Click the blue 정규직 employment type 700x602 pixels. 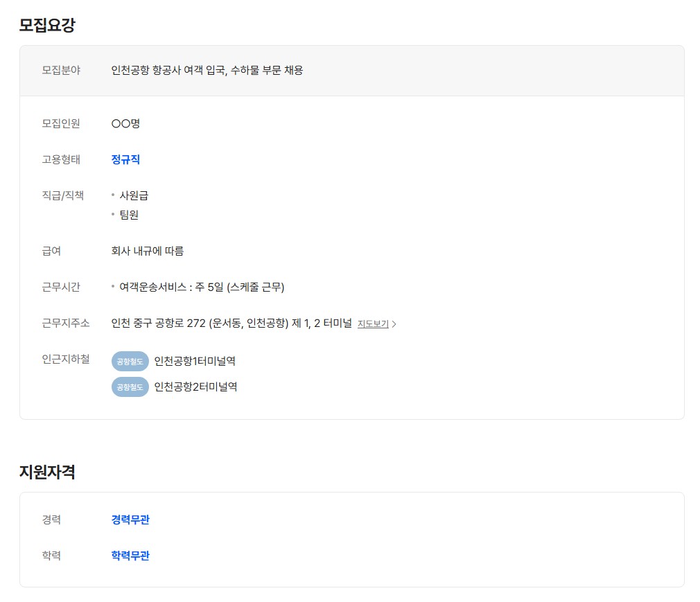point(125,159)
